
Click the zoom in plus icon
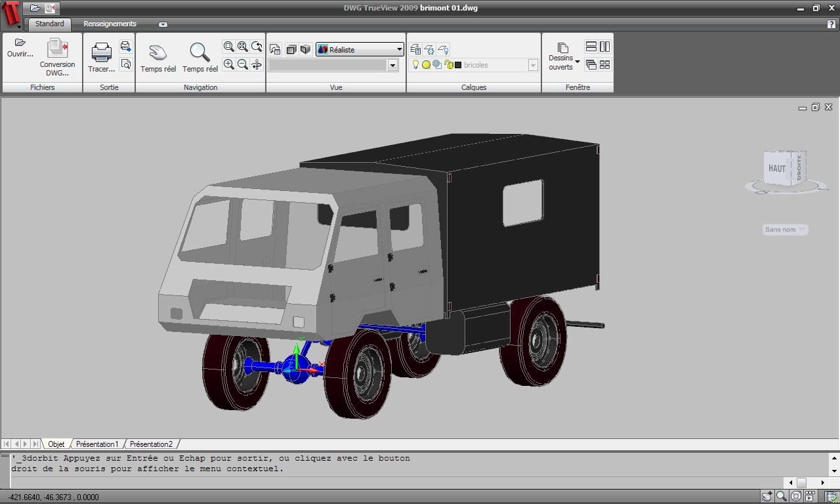pyautogui.click(x=228, y=64)
